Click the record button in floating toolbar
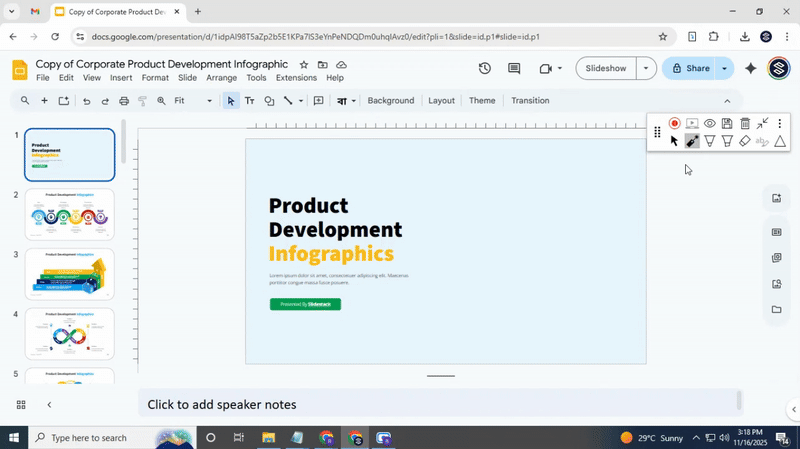Image resolution: width=800 pixels, height=449 pixels. (675, 124)
